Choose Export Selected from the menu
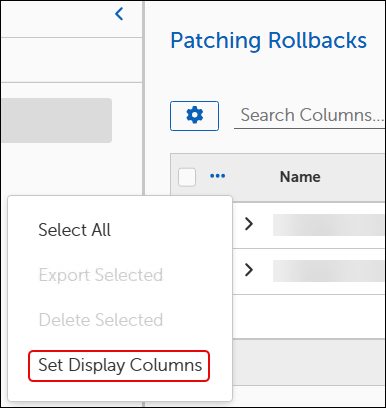386x408 pixels. [x=101, y=275]
